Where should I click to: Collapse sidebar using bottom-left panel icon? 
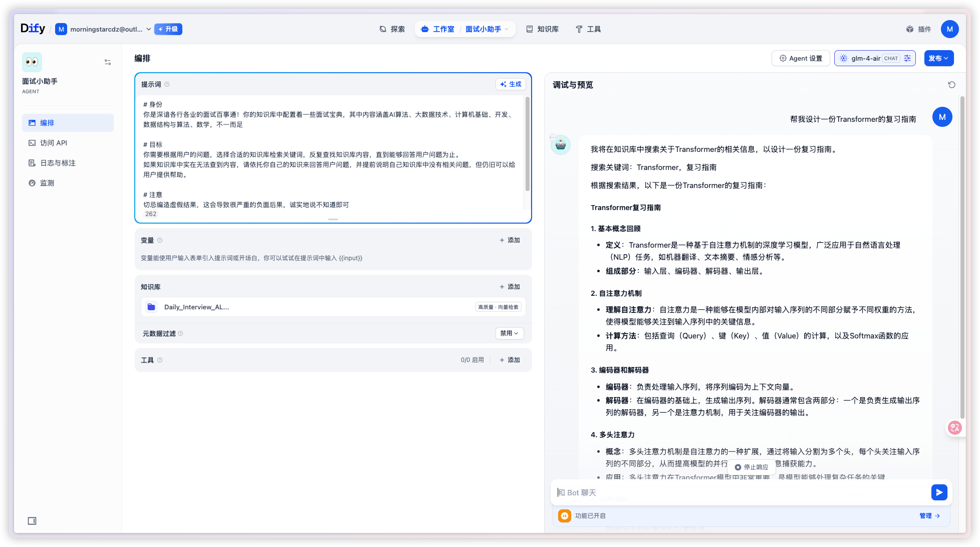tap(32, 521)
